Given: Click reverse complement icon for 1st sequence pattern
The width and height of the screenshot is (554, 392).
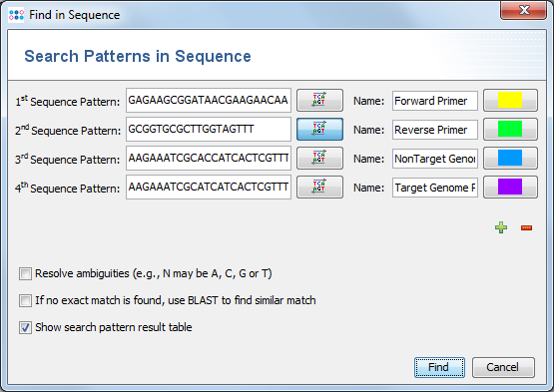Looking at the screenshot, I should click(x=319, y=101).
